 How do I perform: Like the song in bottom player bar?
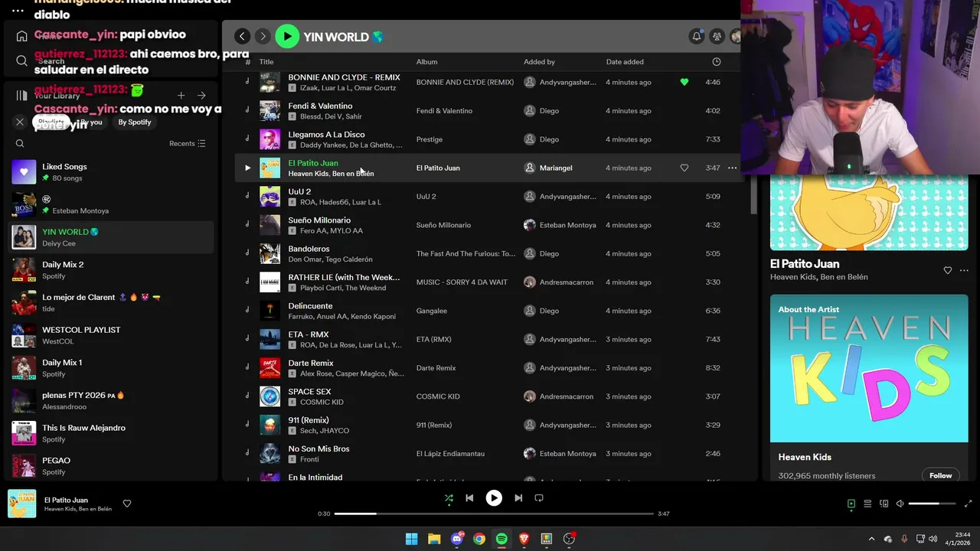click(127, 504)
